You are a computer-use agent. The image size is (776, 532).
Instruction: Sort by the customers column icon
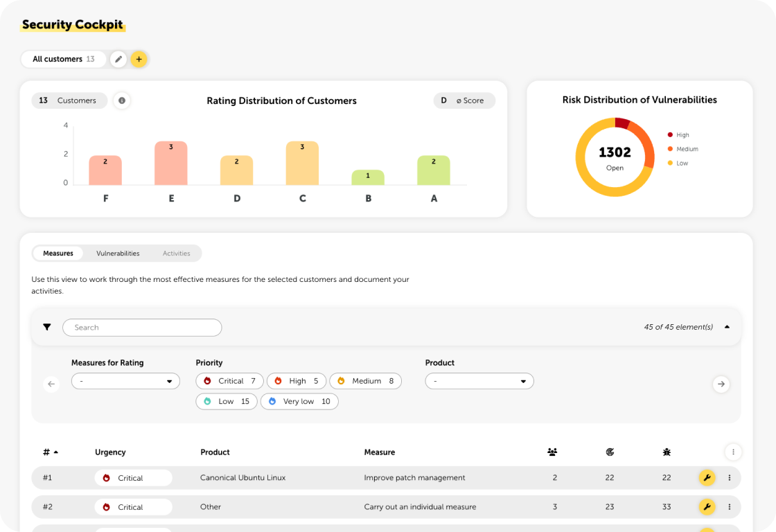tap(552, 452)
